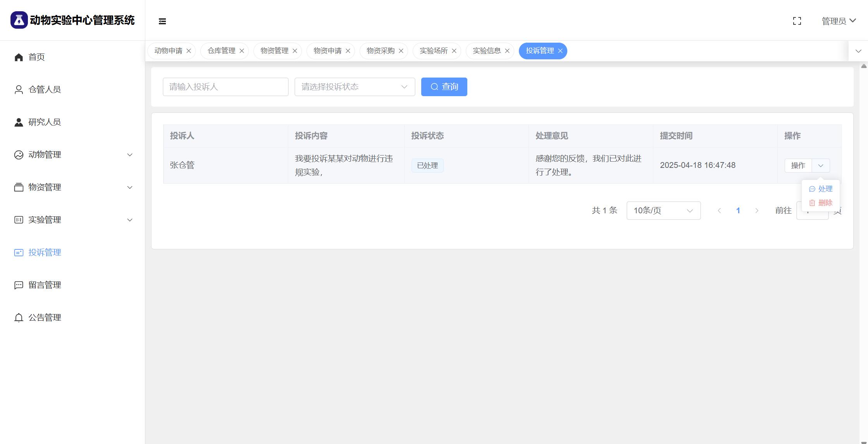868x444 pixels.
Task: Open 留言管理 via the message icon
Action: click(x=19, y=285)
